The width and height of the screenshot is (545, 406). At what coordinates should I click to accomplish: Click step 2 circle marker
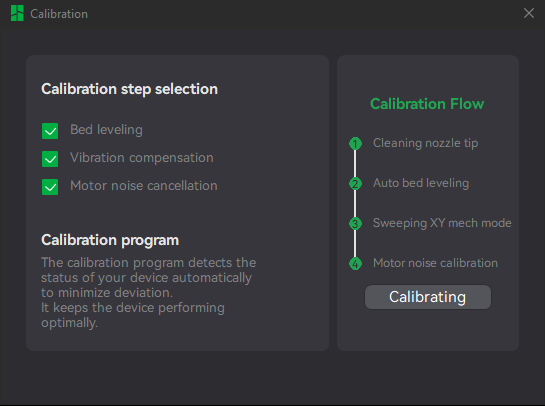(355, 183)
